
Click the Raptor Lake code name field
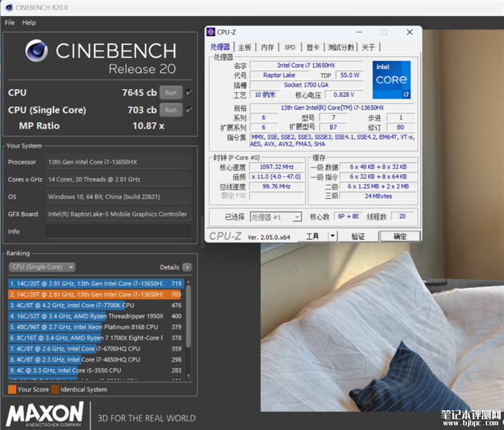[279, 75]
